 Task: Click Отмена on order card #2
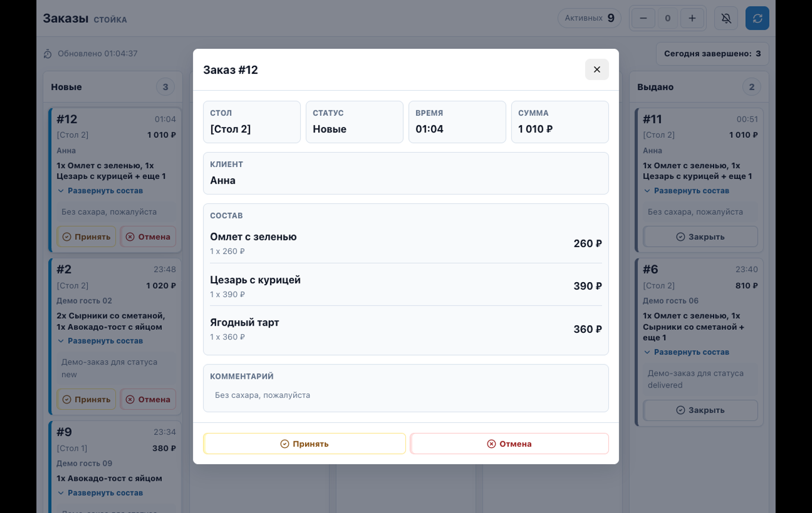(148, 400)
